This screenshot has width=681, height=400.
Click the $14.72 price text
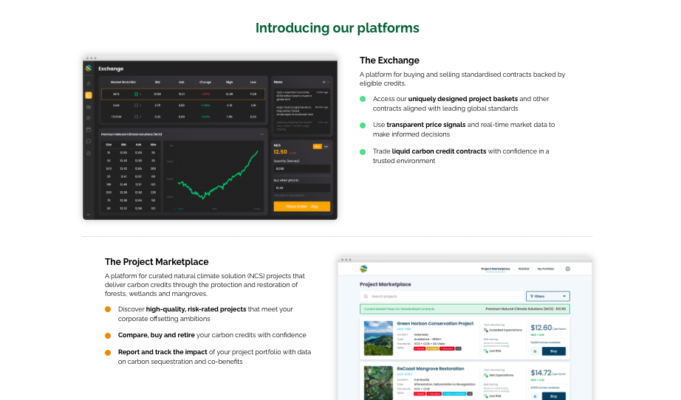click(x=541, y=373)
